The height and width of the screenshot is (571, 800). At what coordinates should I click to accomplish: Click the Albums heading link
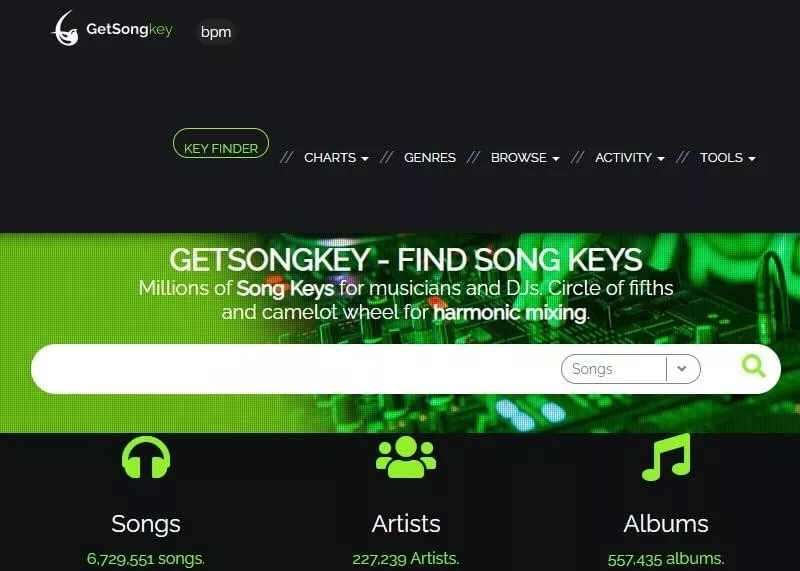666,524
